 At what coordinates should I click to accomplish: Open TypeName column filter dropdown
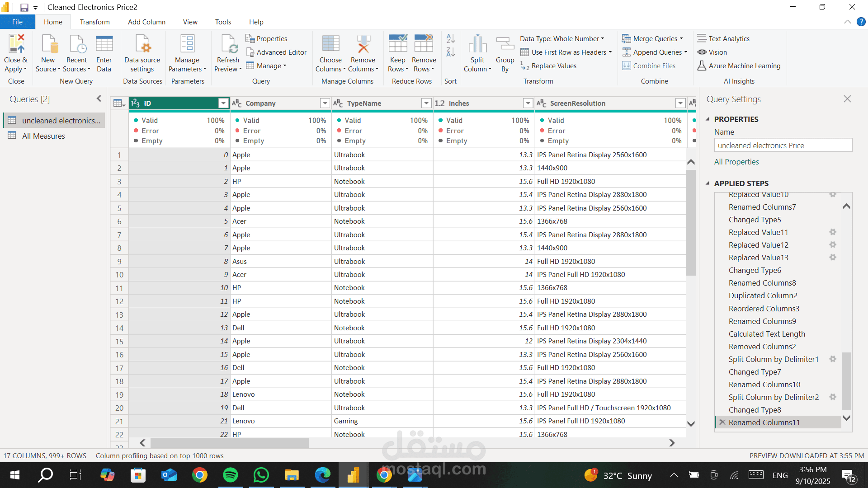pyautogui.click(x=426, y=103)
